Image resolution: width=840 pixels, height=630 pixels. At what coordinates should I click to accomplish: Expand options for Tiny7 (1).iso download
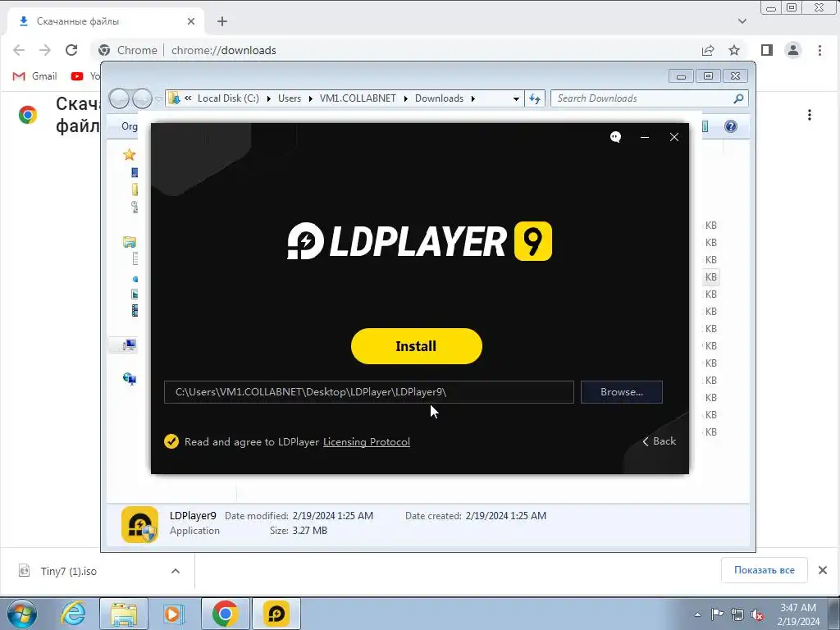pyautogui.click(x=176, y=571)
